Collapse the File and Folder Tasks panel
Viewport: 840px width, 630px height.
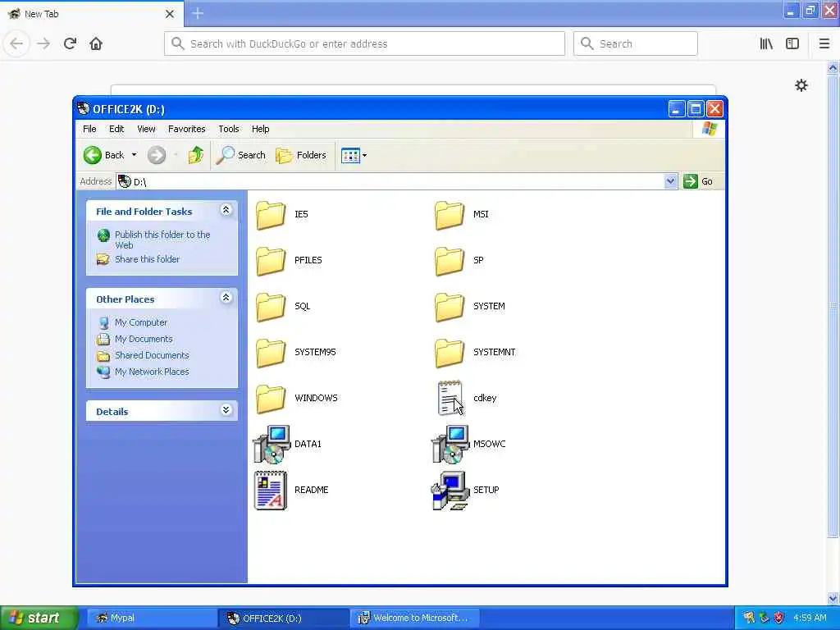(x=226, y=210)
